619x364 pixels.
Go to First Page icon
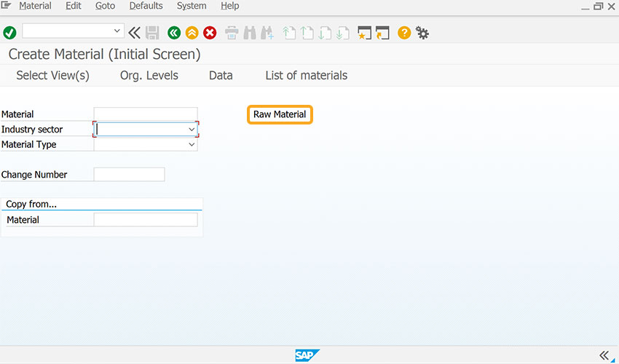point(289,33)
